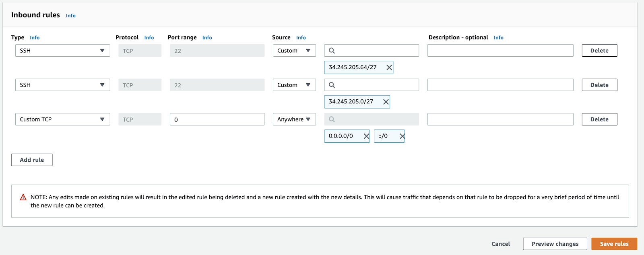Click the Inbound rules heading
Screen dimensions: 644x255
tap(35, 15)
